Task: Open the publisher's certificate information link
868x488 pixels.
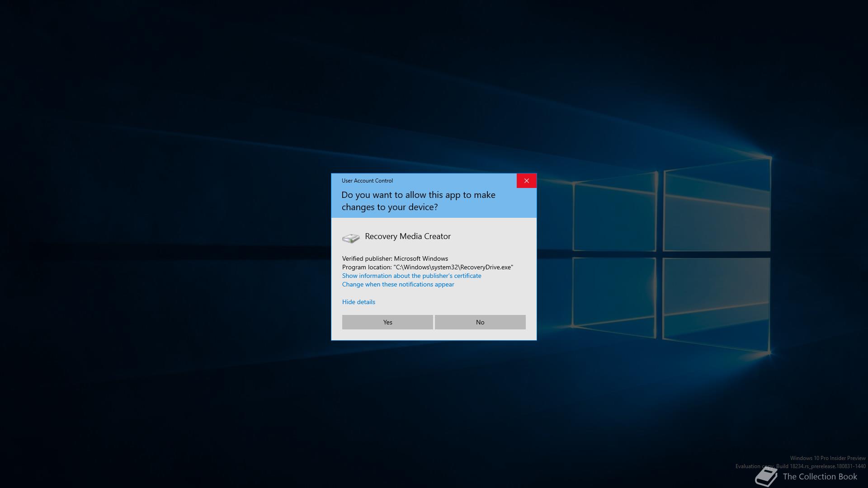Action: tap(411, 276)
